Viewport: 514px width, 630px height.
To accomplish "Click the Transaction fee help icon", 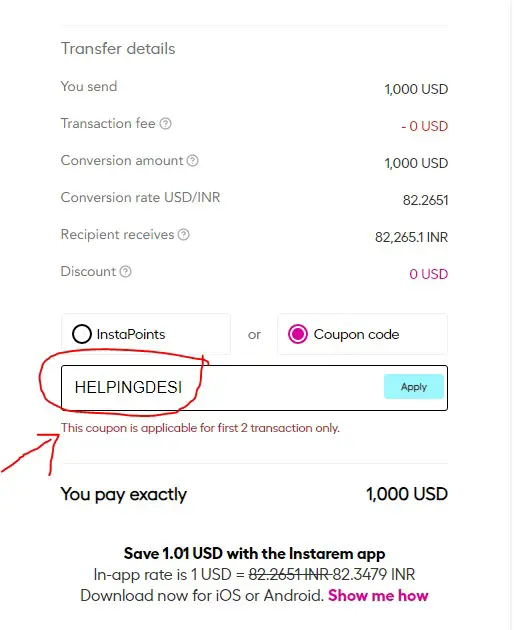I will [x=166, y=124].
